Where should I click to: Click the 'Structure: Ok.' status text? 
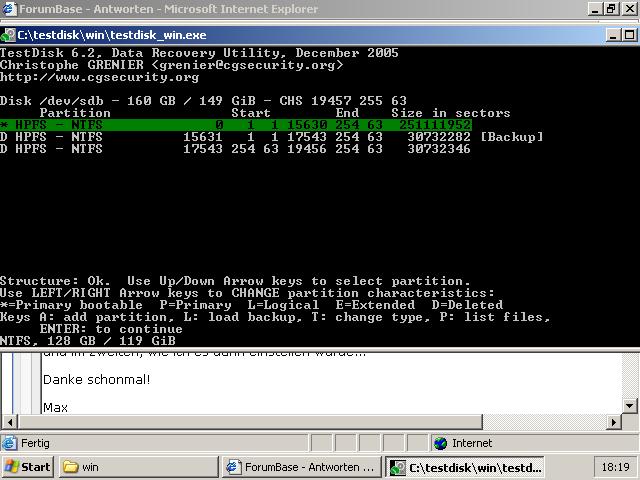(x=55, y=281)
